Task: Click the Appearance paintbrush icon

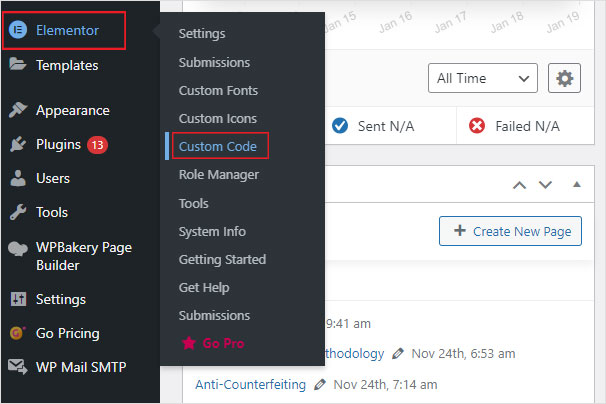Action: (x=18, y=110)
